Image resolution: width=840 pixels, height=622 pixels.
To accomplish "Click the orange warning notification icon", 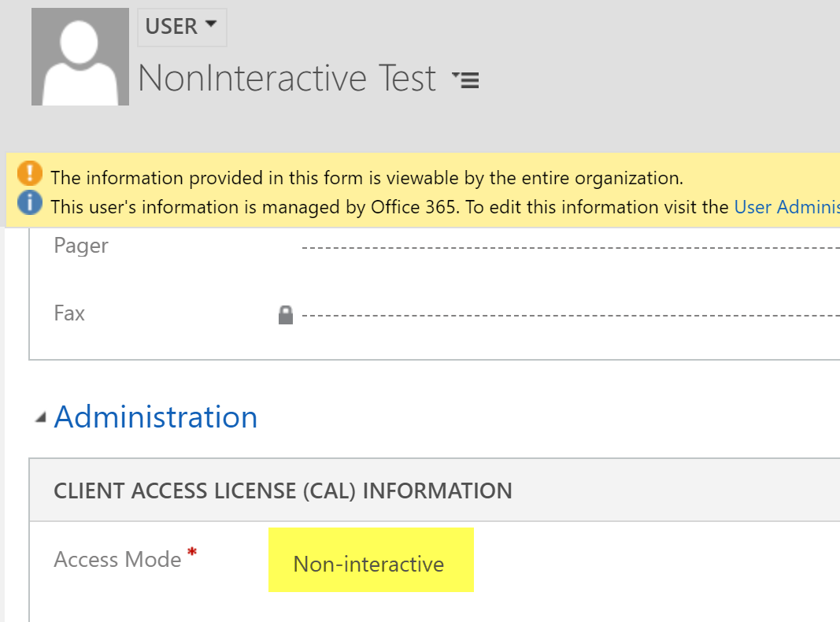I will [x=29, y=173].
